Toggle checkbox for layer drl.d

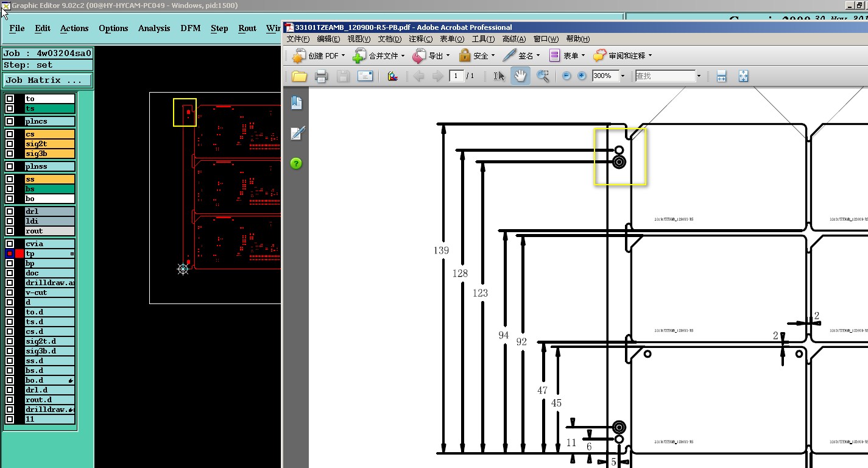tap(10, 390)
